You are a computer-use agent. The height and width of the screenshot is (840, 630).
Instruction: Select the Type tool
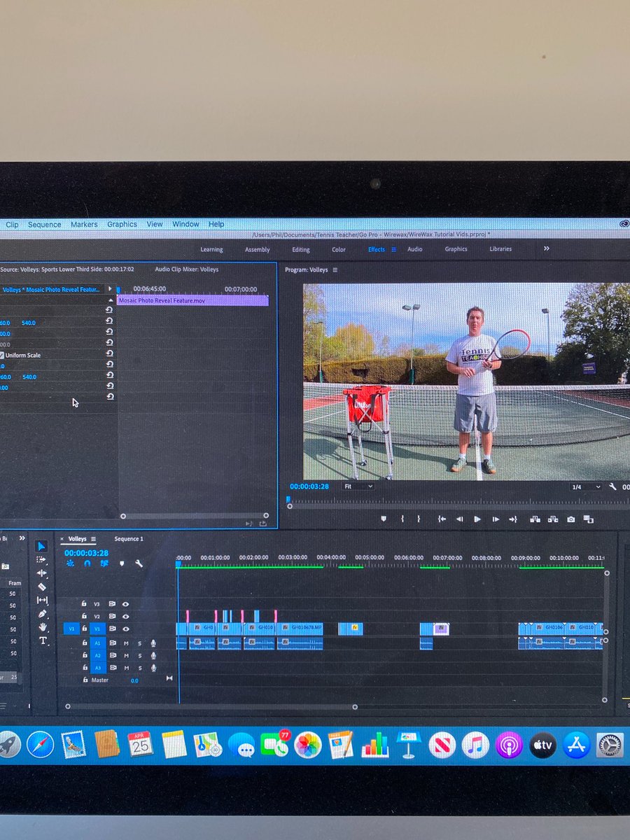click(42, 640)
